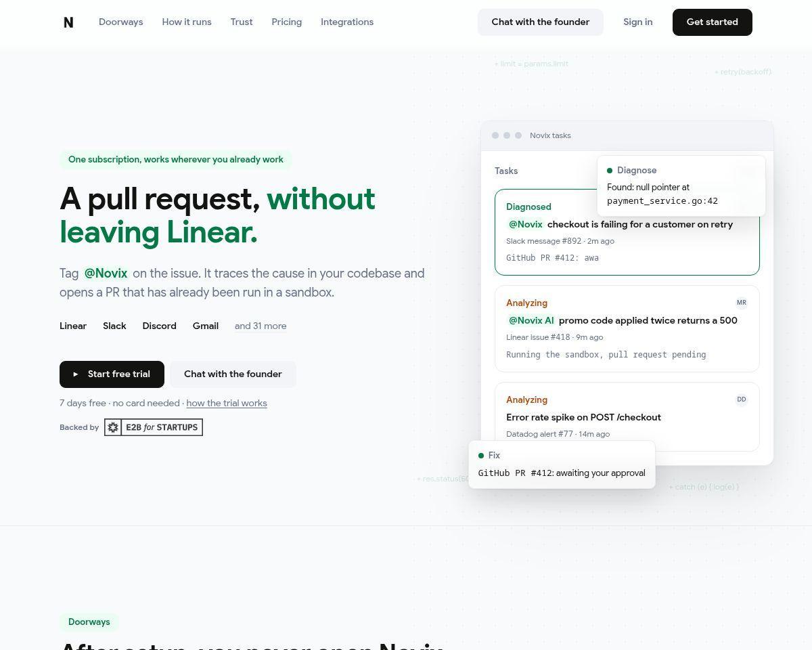Click 'Running the sandbox, pull request pending' text

tap(606, 355)
